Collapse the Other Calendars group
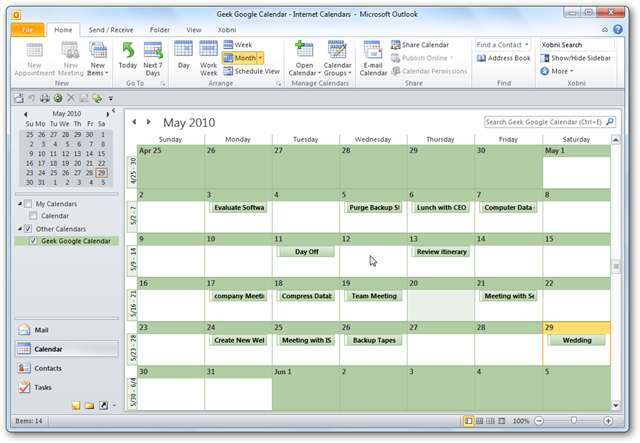The height and width of the screenshot is (443, 640). (20, 229)
